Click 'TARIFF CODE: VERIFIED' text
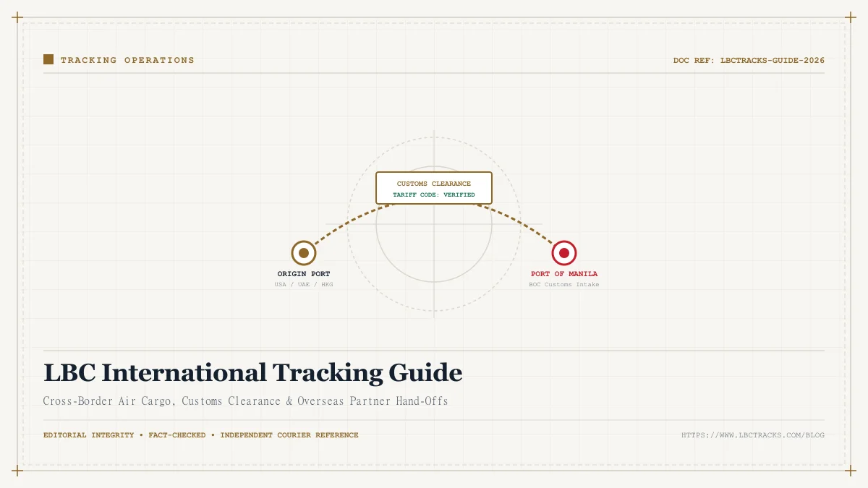Viewport: 868px width, 488px height. pyautogui.click(x=434, y=194)
